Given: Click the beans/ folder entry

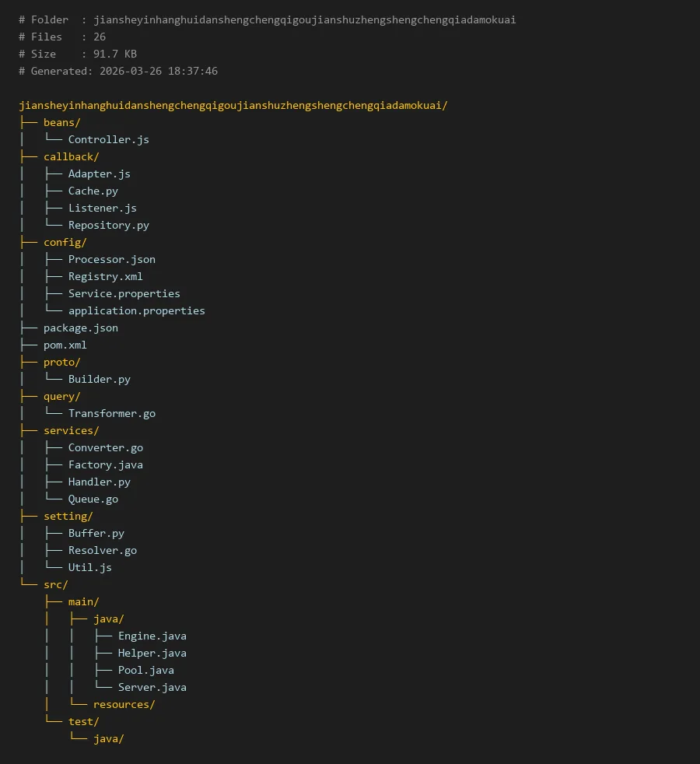Looking at the screenshot, I should pyautogui.click(x=61, y=122).
